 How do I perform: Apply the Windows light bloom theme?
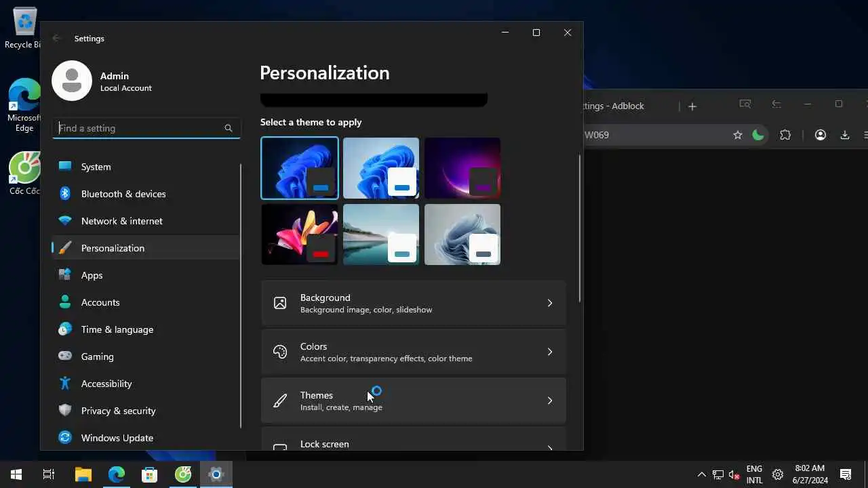[x=381, y=168]
